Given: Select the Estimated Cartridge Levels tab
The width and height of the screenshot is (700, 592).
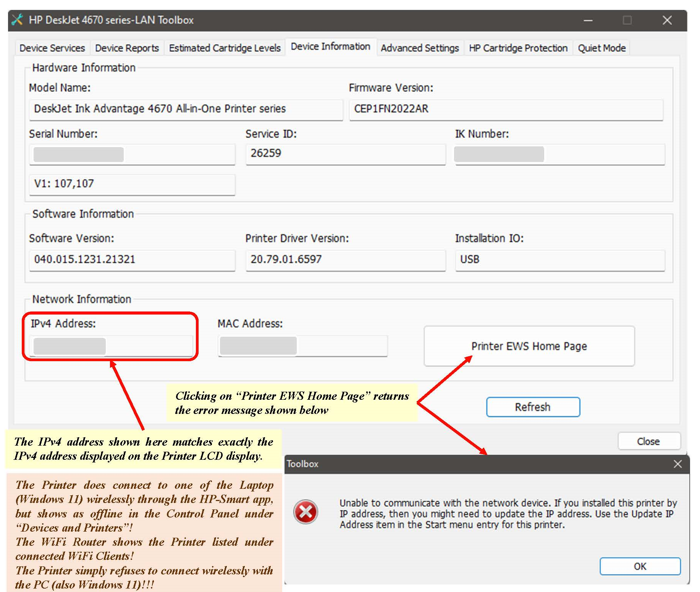Looking at the screenshot, I should click(x=225, y=48).
